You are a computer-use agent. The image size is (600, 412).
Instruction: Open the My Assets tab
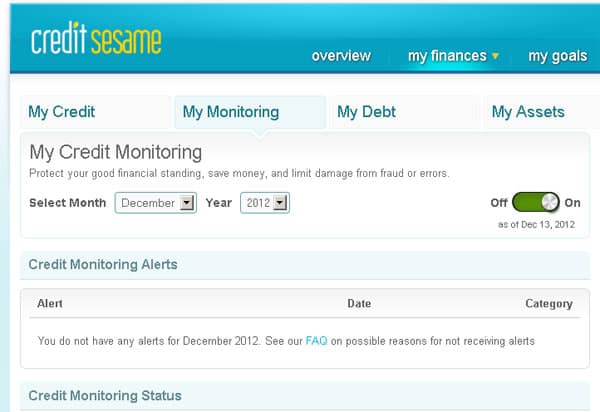528,112
